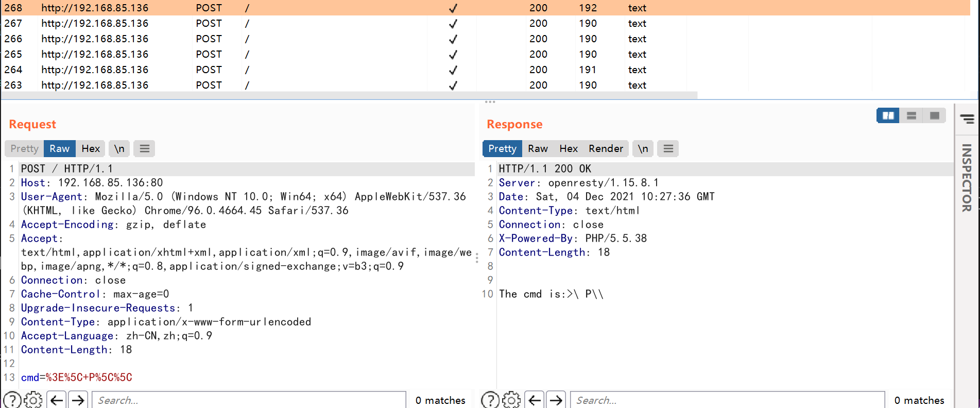This screenshot has height=408, width=980.
Task: Click 'The cmd is' response body line
Action: click(x=551, y=294)
